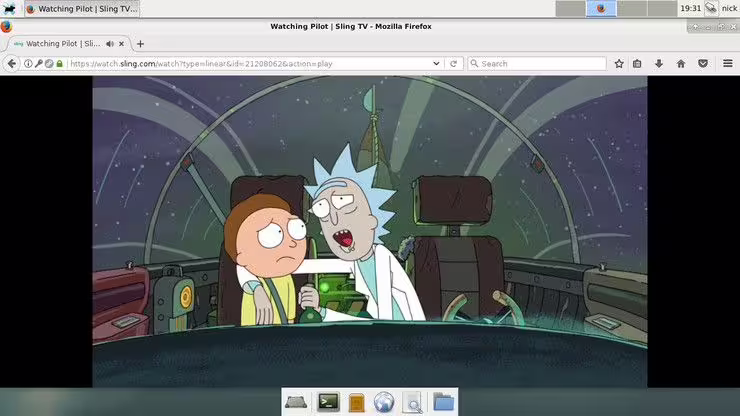Go to the home page icon

coord(681,63)
